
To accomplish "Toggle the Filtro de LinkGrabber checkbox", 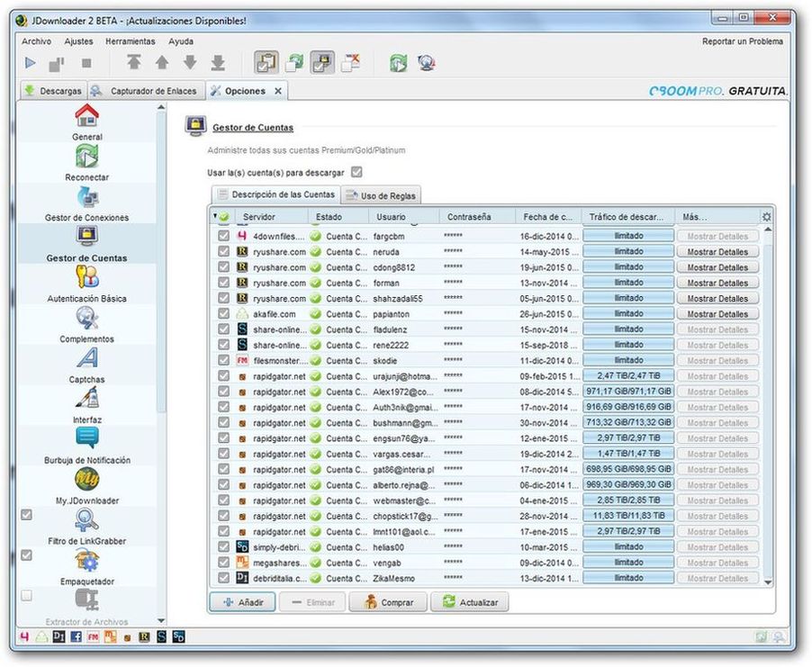I will 26,515.
